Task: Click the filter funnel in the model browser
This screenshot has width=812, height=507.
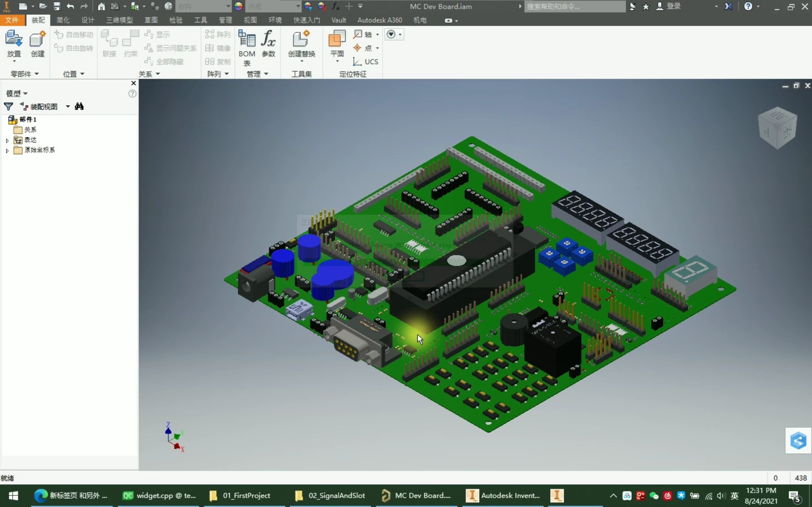Action: [8, 106]
